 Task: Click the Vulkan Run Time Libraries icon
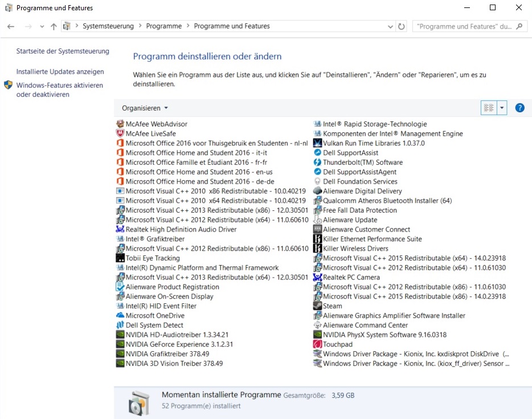point(317,143)
